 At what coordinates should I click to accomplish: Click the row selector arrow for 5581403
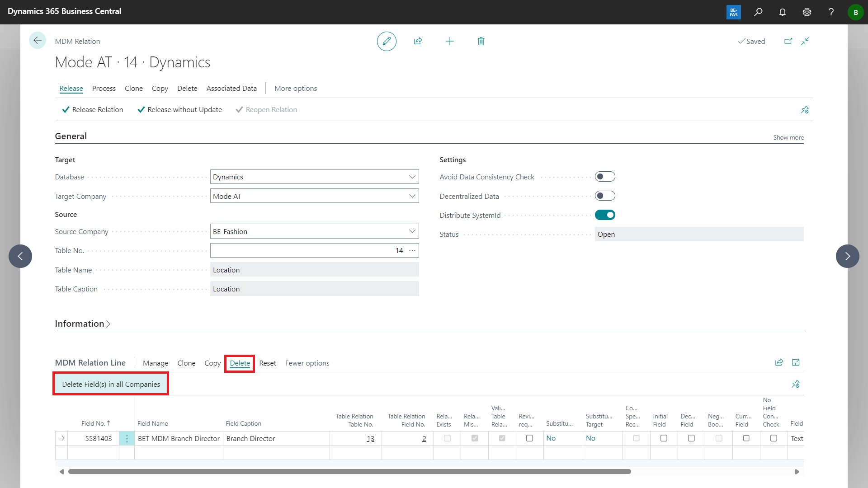[x=61, y=438]
